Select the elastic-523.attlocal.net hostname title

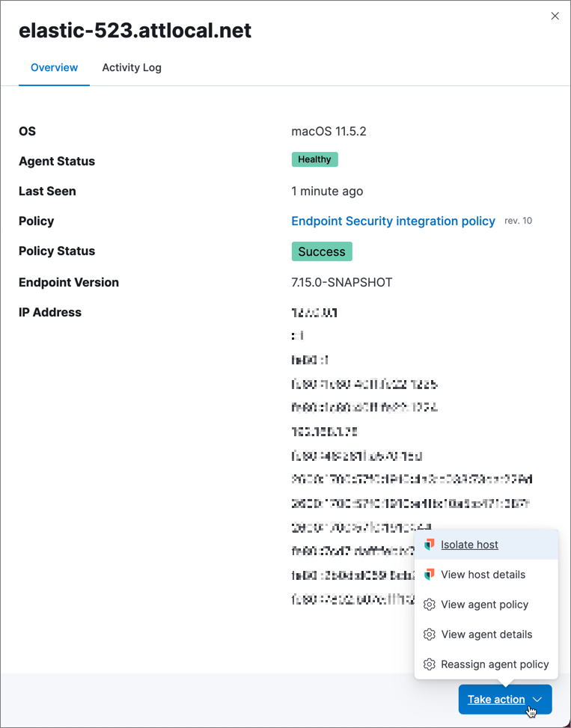(134, 31)
